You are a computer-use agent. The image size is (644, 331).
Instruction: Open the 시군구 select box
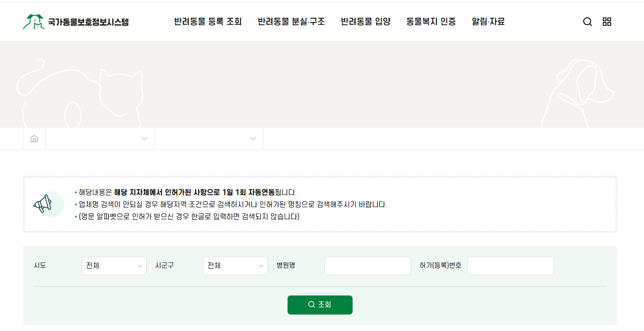[235, 266]
